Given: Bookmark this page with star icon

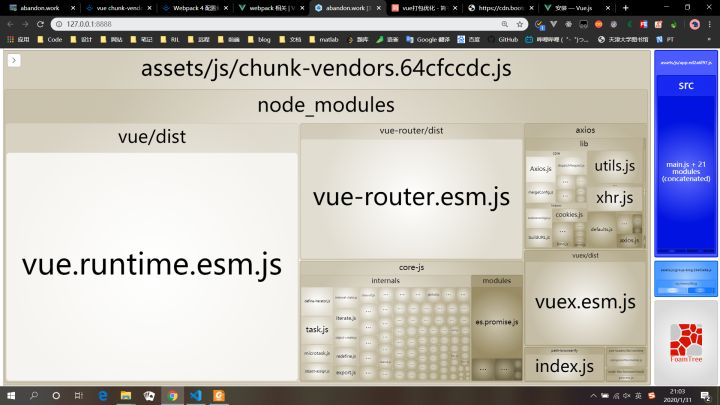Looking at the screenshot, I should 519,24.
